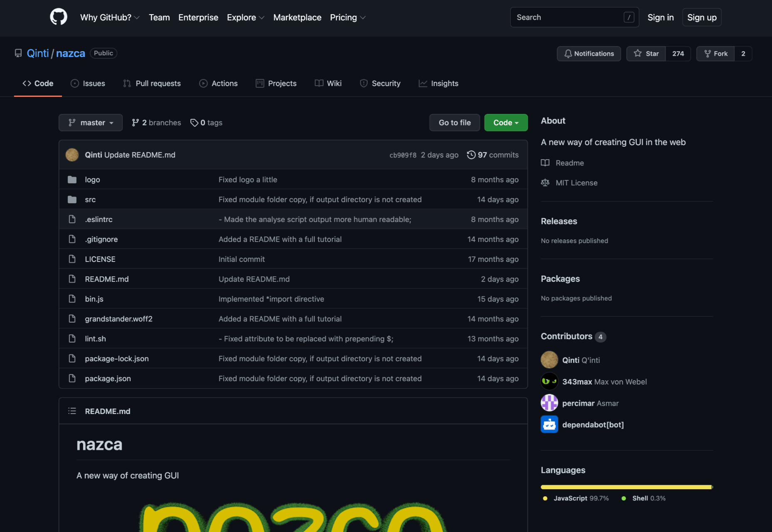Open the Team nav link

click(x=159, y=17)
